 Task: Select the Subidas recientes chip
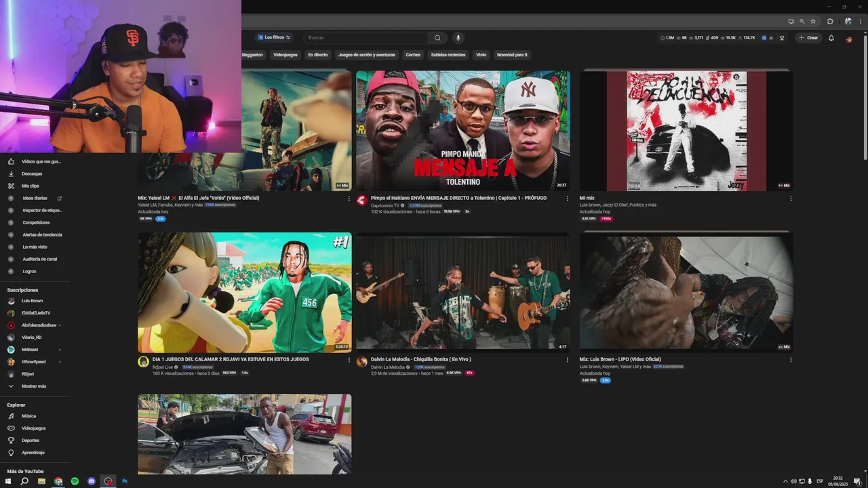coord(448,55)
